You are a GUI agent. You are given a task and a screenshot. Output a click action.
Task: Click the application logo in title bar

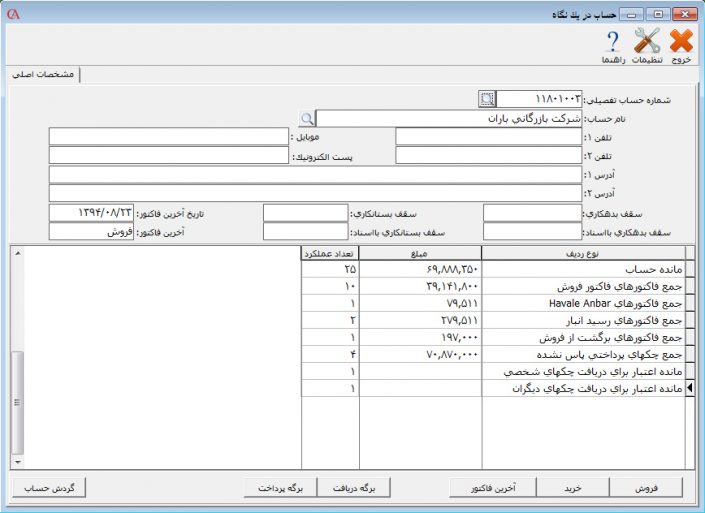[x=12, y=13]
